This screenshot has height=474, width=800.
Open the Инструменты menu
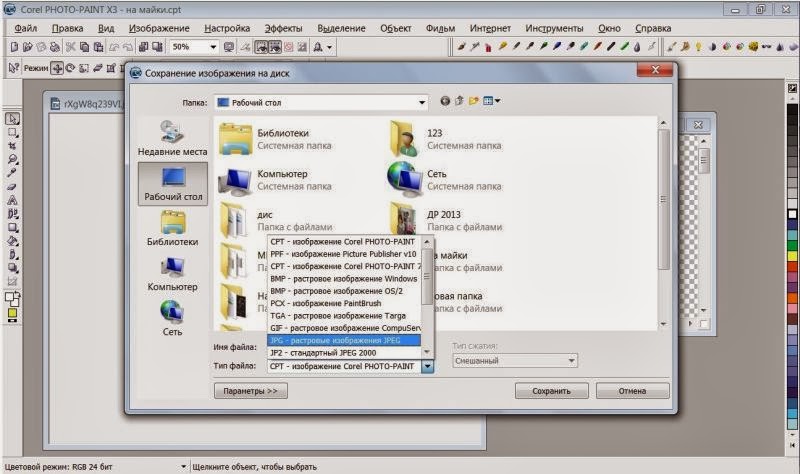[x=554, y=28]
